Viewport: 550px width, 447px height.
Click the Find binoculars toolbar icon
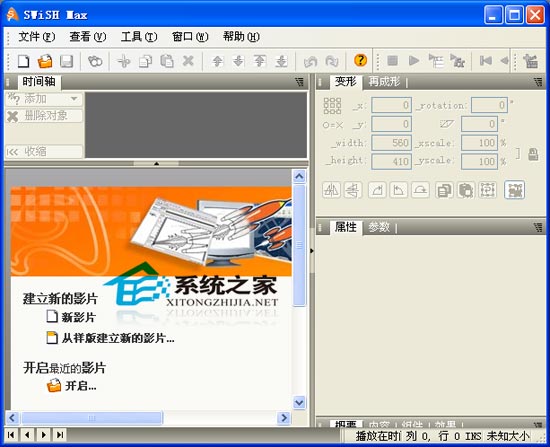coord(95,61)
